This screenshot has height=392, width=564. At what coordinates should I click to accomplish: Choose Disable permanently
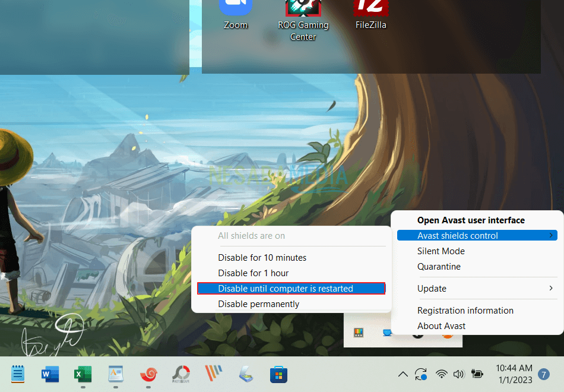click(x=259, y=304)
